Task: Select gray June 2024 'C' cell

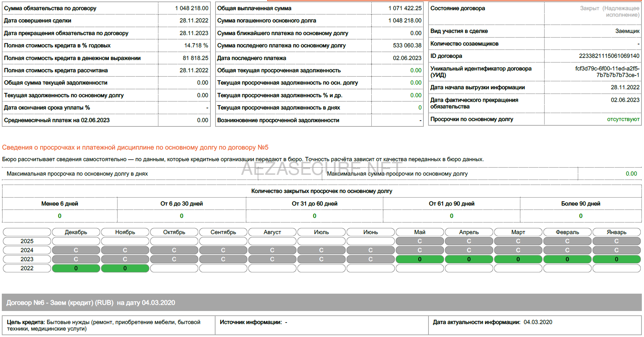Action: (x=371, y=250)
